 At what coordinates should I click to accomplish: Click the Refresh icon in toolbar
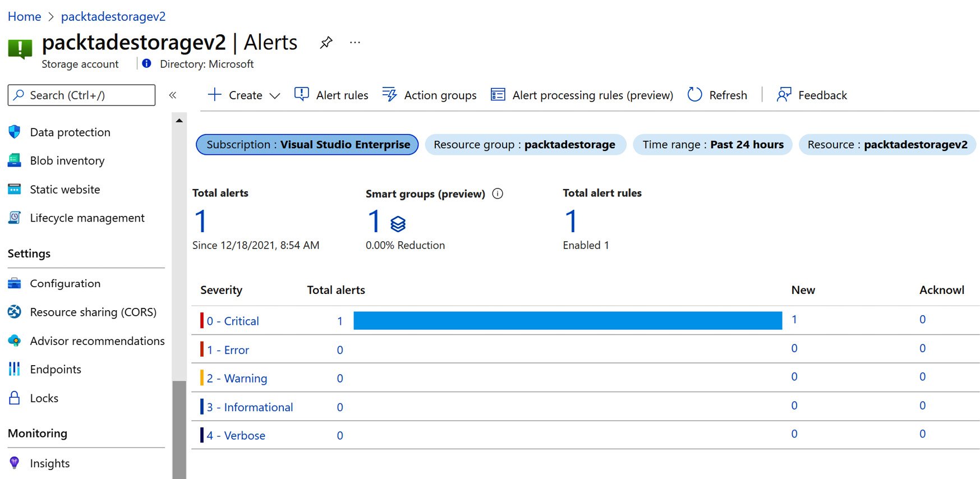click(694, 95)
